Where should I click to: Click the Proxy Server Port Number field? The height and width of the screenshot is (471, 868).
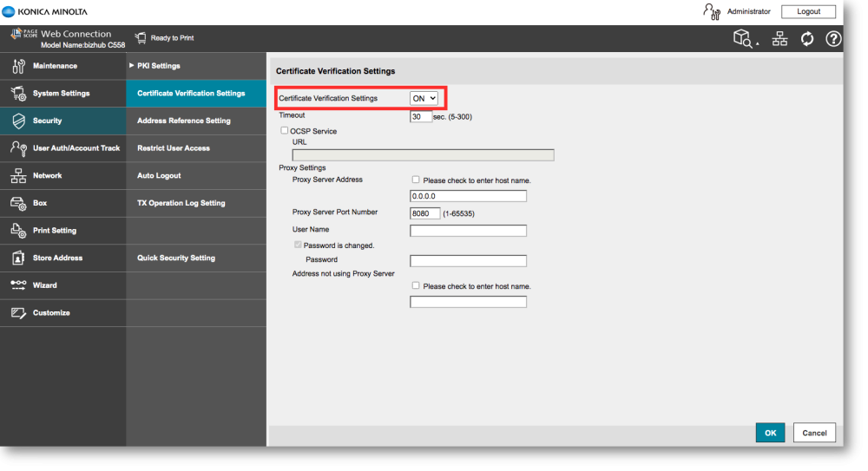click(x=425, y=213)
